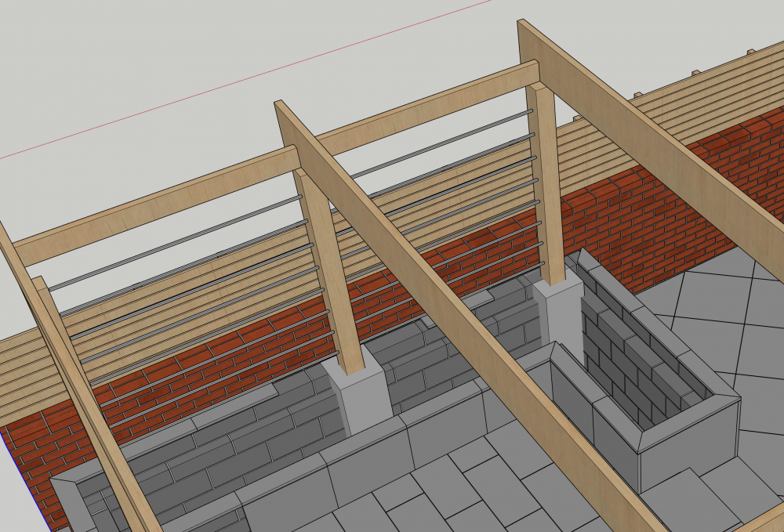
Task: Pick the horizontal top beam left of center post
Action: 157,204
